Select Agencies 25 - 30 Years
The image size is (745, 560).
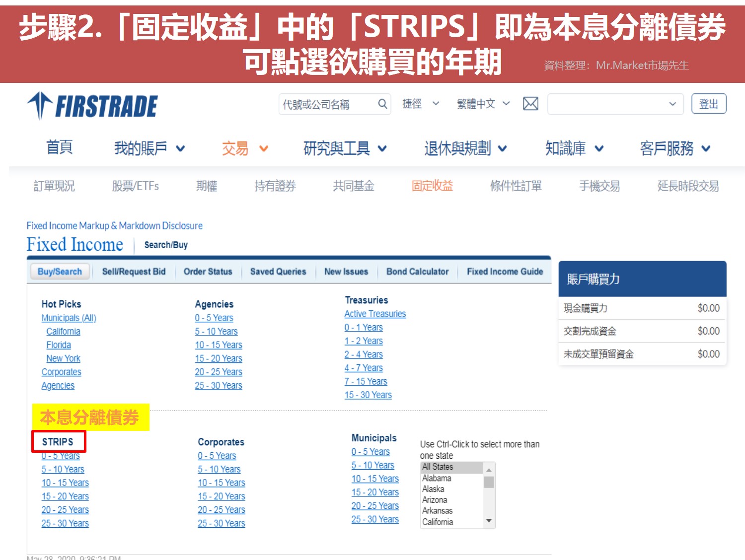(219, 385)
